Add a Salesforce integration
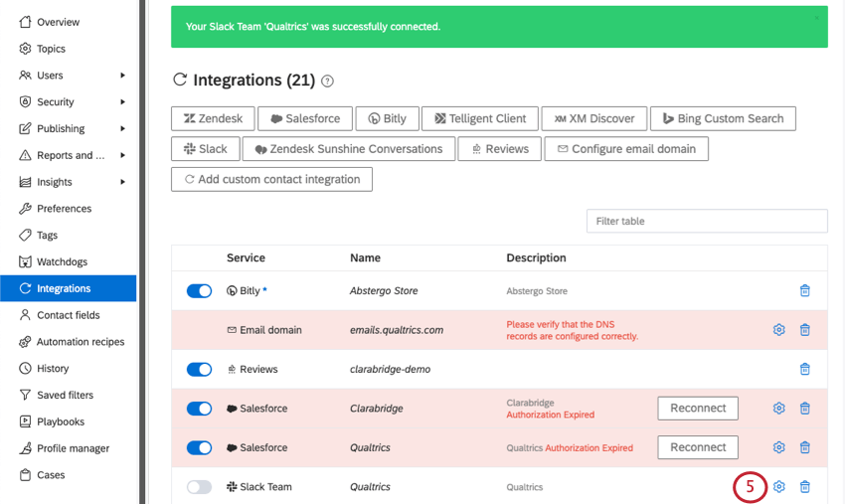Screen dimensions: 845x504 coord(305,118)
